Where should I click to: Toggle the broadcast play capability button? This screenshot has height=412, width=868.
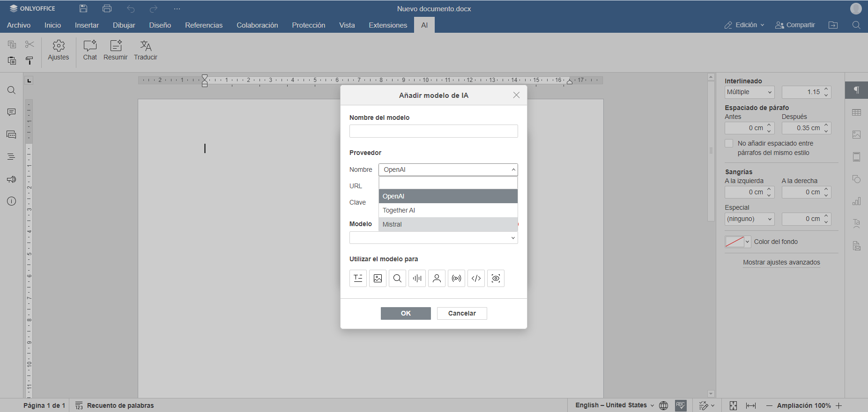coord(456,278)
